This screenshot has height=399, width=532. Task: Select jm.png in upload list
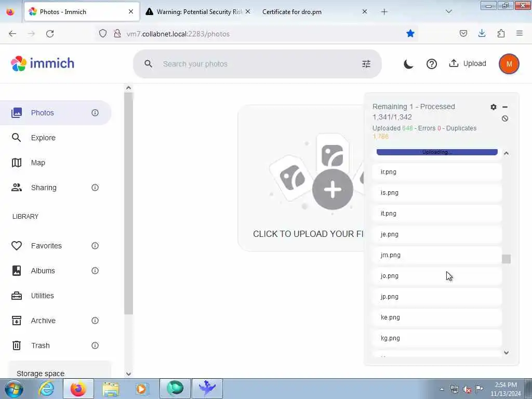(437, 255)
